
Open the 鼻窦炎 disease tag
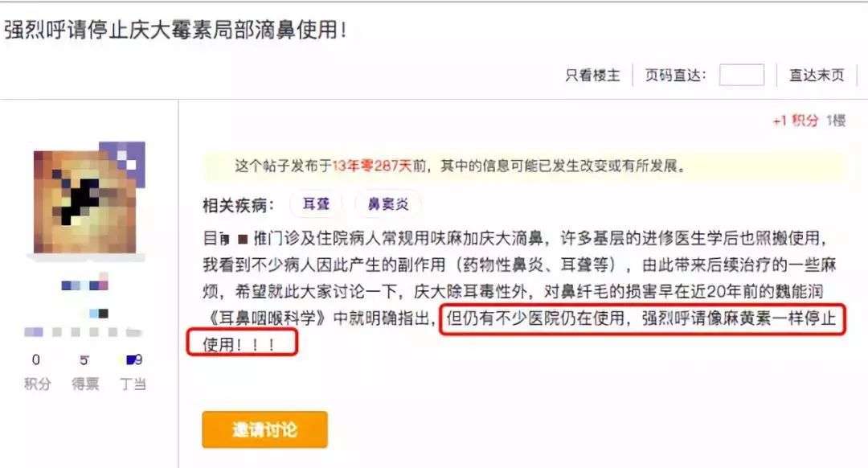tap(388, 204)
